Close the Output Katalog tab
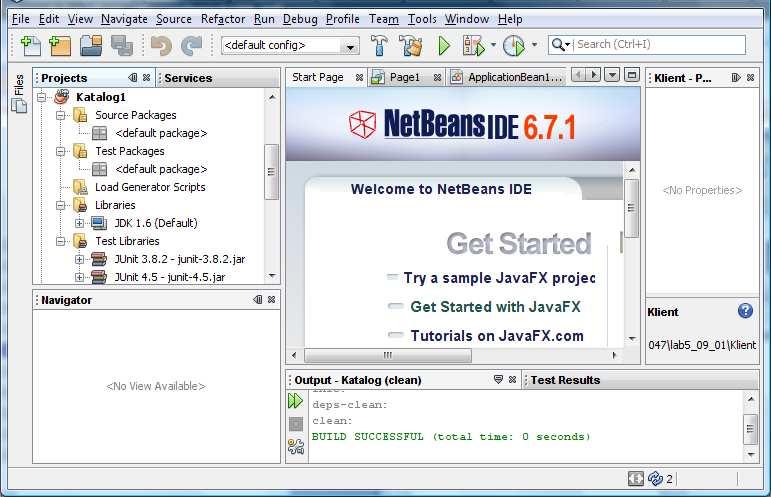The width and height of the screenshot is (771, 497). [x=512, y=380]
